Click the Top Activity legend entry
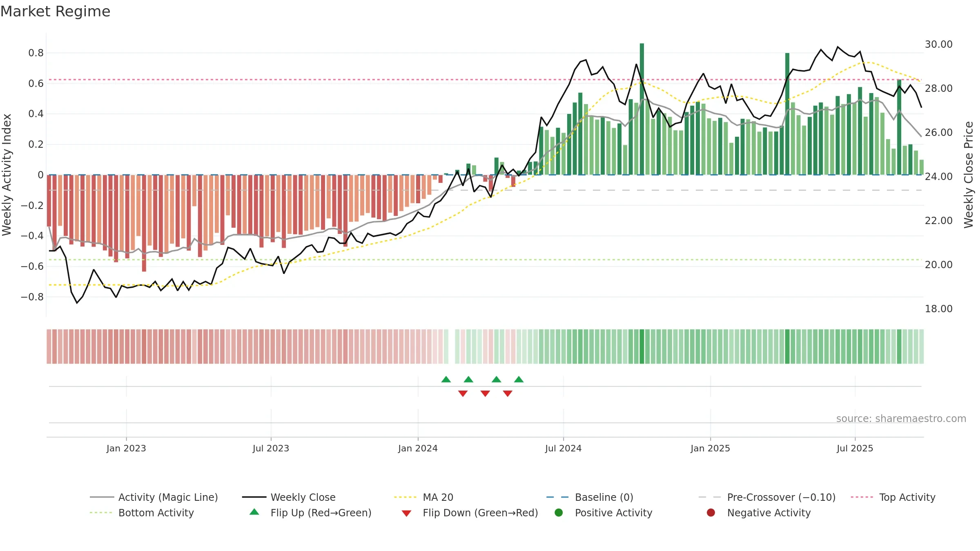The width and height of the screenshot is (980, 551). (x=893, y=497)
